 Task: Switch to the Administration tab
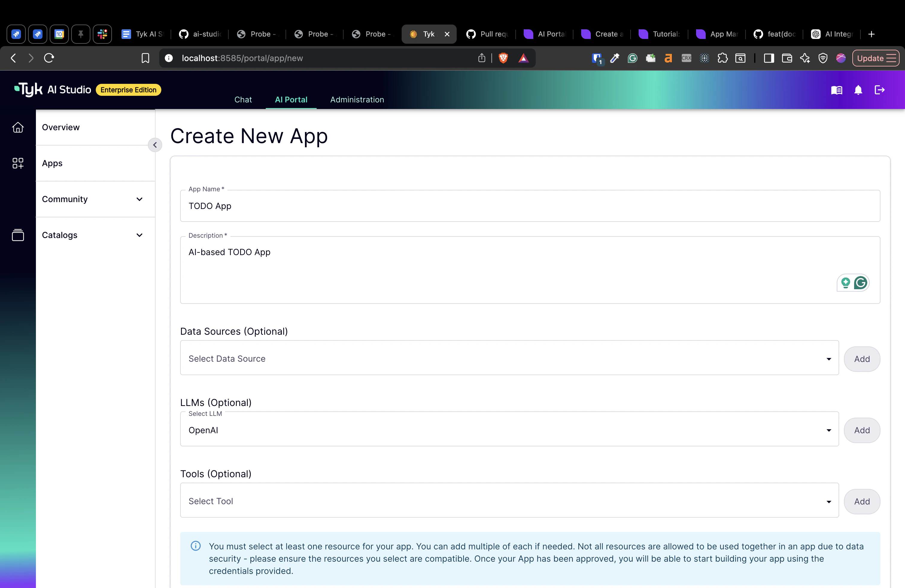pos(357,99)
